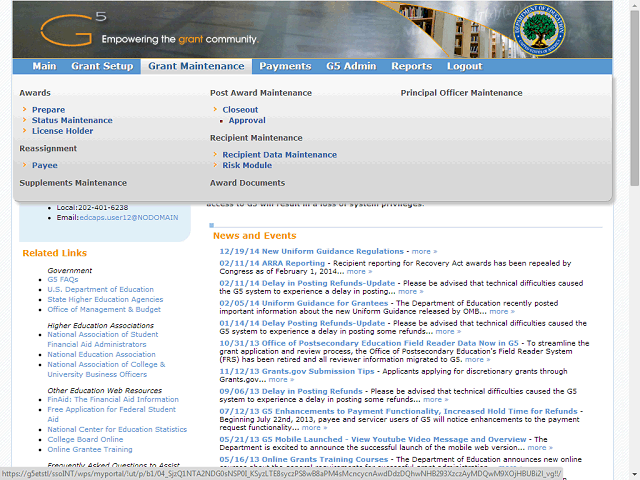Open the Grant Setup menu
Image resolution: width=640 pixels, height=480 pixels.
[x=102, y=66]
